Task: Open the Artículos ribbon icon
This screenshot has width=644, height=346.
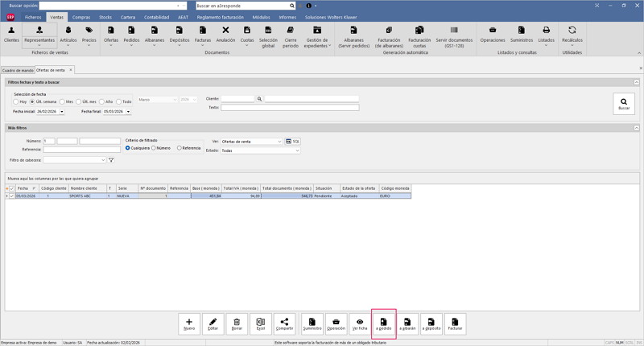Action: (x=68, y=35)
